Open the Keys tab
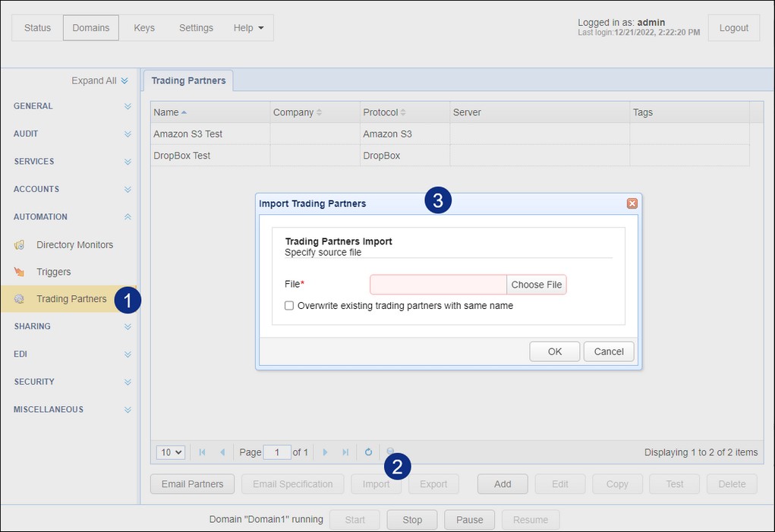Image resolution: width=775 pixels, height=532 pixels. coord(144,28)
